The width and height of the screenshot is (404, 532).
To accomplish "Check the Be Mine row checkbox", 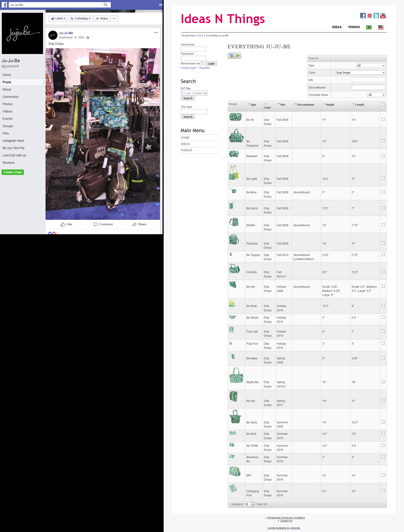I will click(x=383, y=192).
